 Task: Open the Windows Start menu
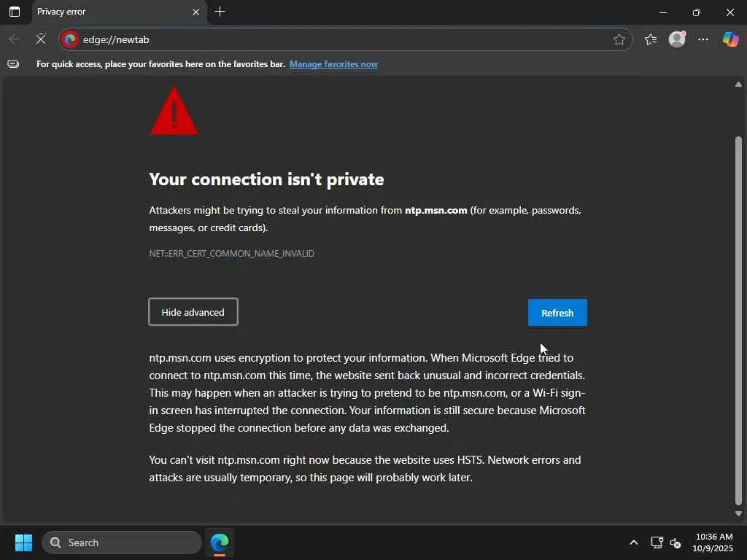23,542
